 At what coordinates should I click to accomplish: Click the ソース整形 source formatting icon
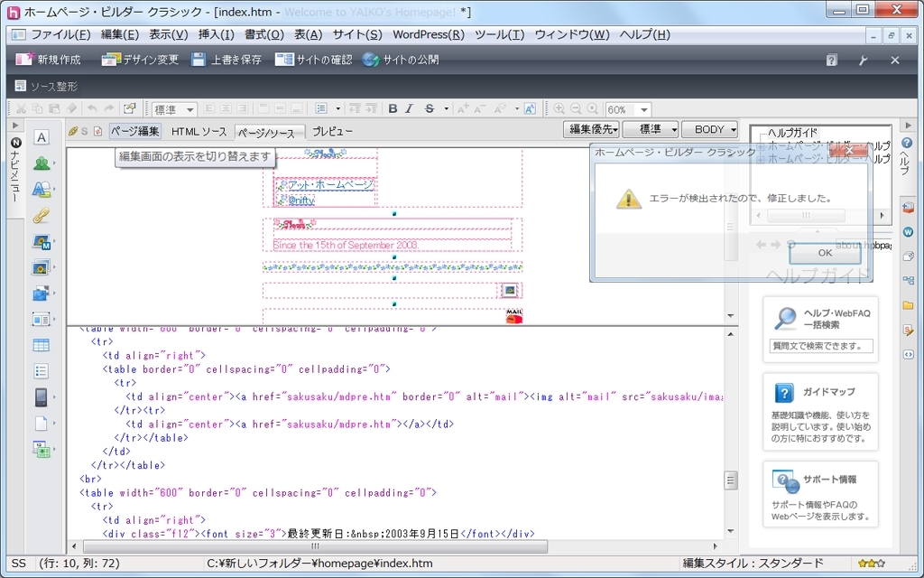point(19,86)
